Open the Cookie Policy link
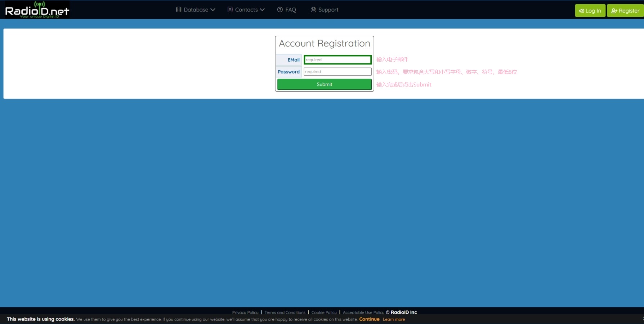Screen dimensions: 644x324 (324, 312)
